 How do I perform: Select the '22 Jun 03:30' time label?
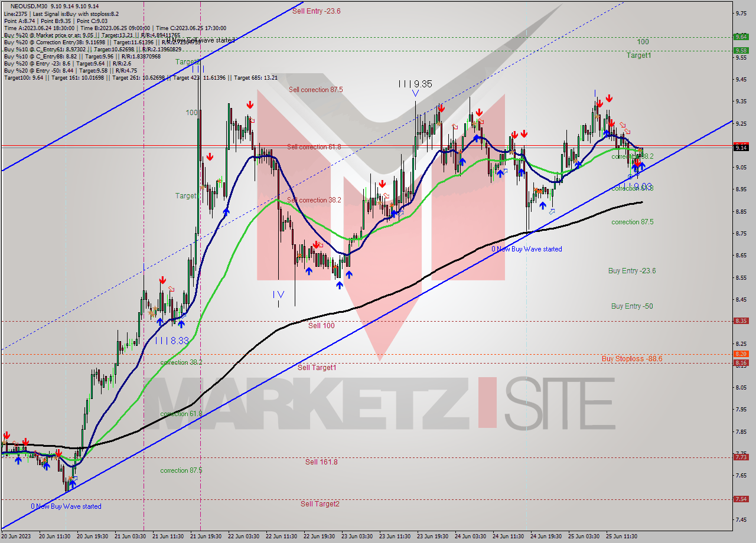[243, 537]
